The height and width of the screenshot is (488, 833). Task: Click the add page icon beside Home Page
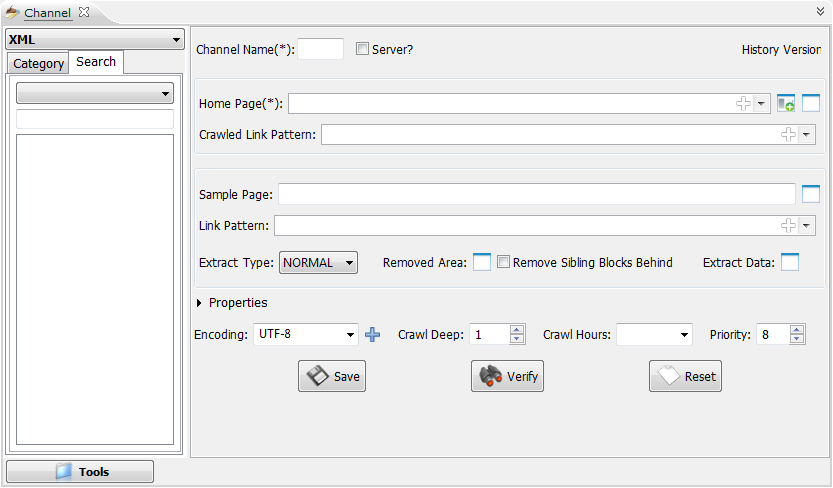[786, 103]
